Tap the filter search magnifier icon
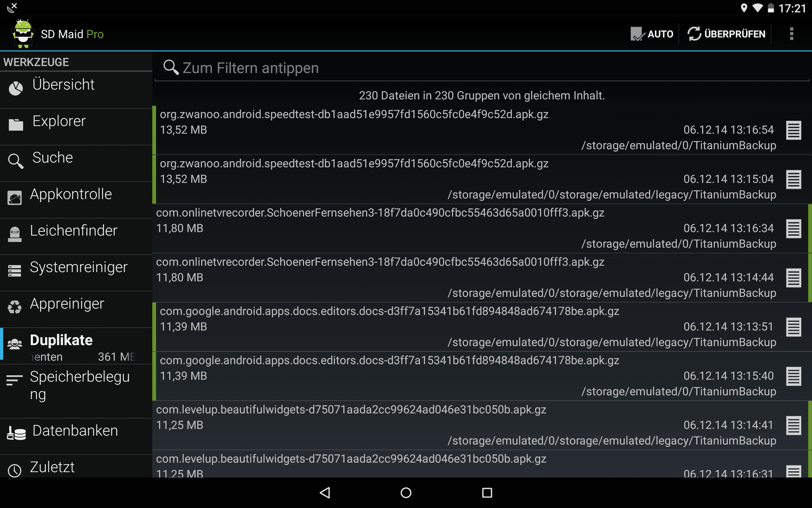The height and width of the screenshot is (508, 812). pos(171,67)
